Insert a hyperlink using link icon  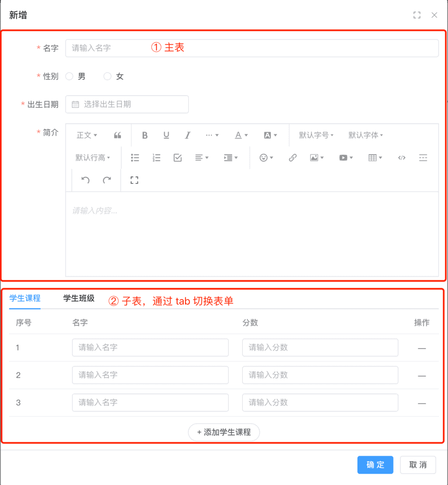(x=292, y=158)
